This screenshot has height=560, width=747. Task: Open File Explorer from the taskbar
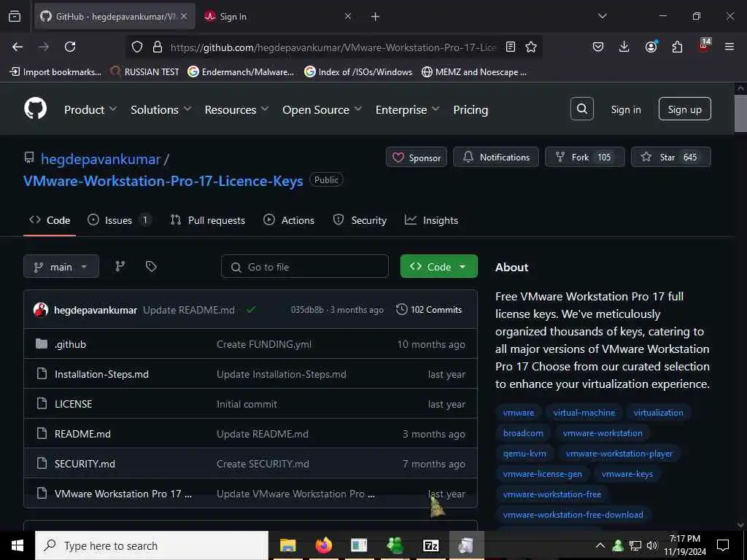click(x=287, y=545)
